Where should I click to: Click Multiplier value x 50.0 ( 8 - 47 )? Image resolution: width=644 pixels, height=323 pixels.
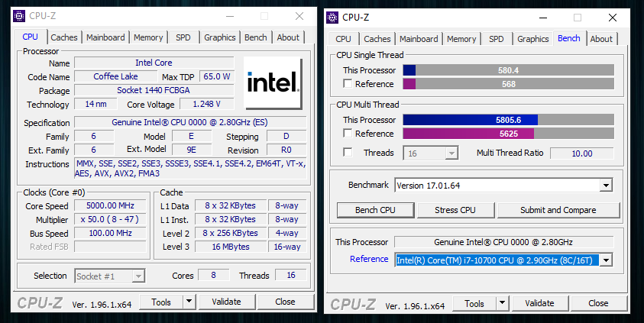tap(110, 220)
